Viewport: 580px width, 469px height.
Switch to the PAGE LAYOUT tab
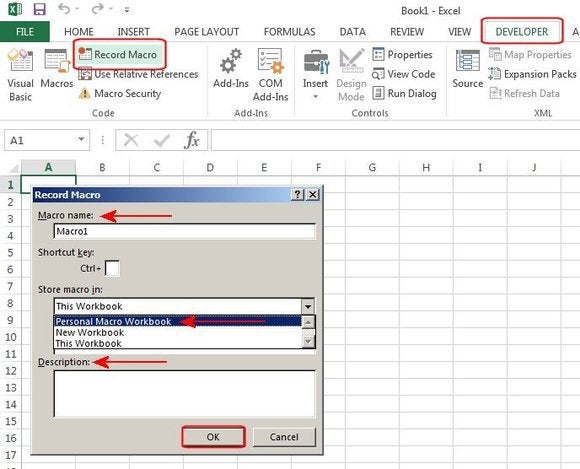pos(207,32)
